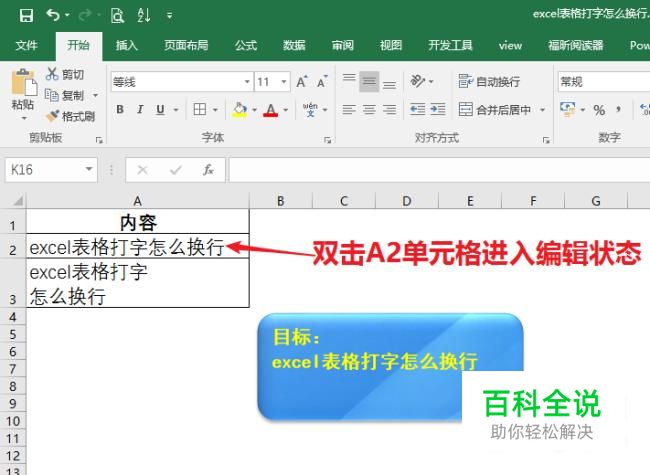Image resolution: width=650 pixels, height=475 pixels.
Task: Click insert function fx icon
Action: 208,170
